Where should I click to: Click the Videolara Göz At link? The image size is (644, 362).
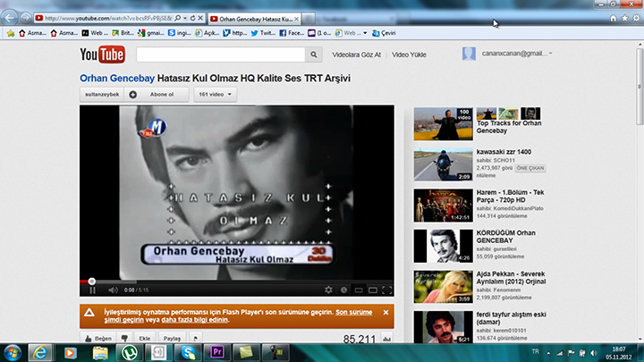(x=357, y=55)
